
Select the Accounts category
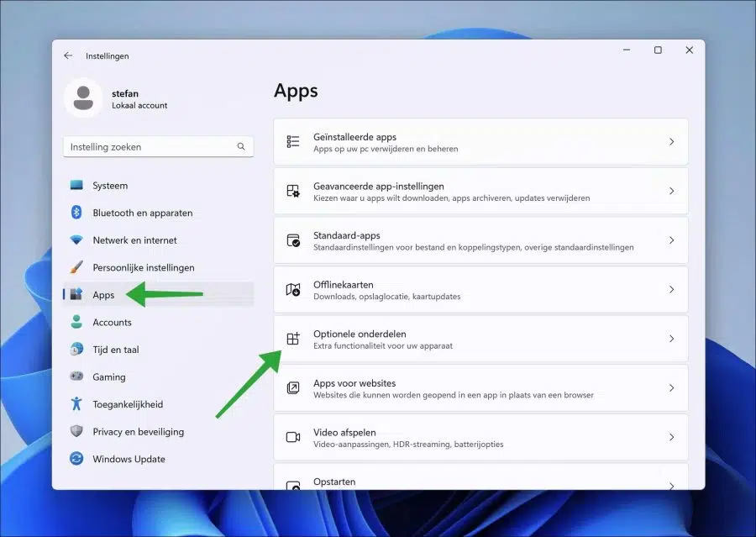point(159,322)
